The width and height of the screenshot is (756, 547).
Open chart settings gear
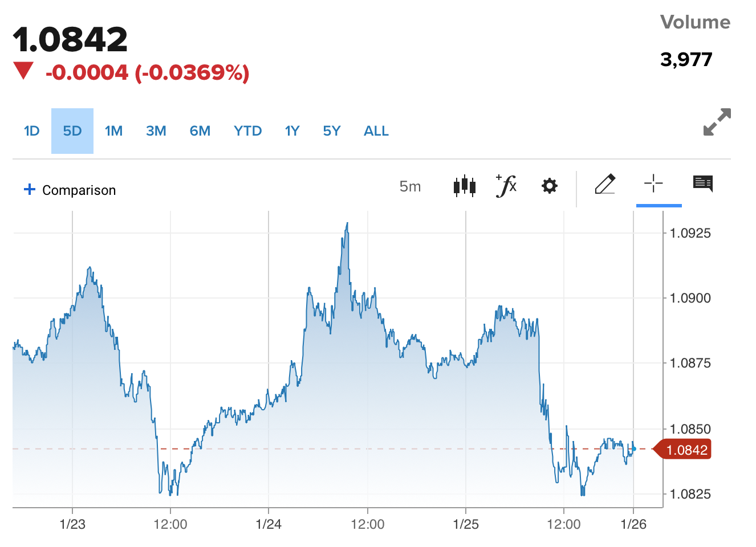[x=549, y=186]
